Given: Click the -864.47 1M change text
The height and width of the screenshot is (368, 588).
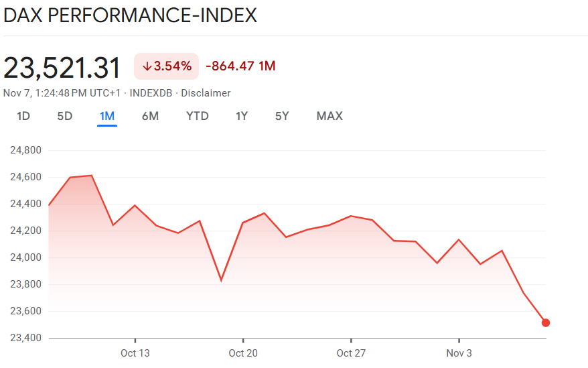Looking at the screenshot, I should coord(240,66).
